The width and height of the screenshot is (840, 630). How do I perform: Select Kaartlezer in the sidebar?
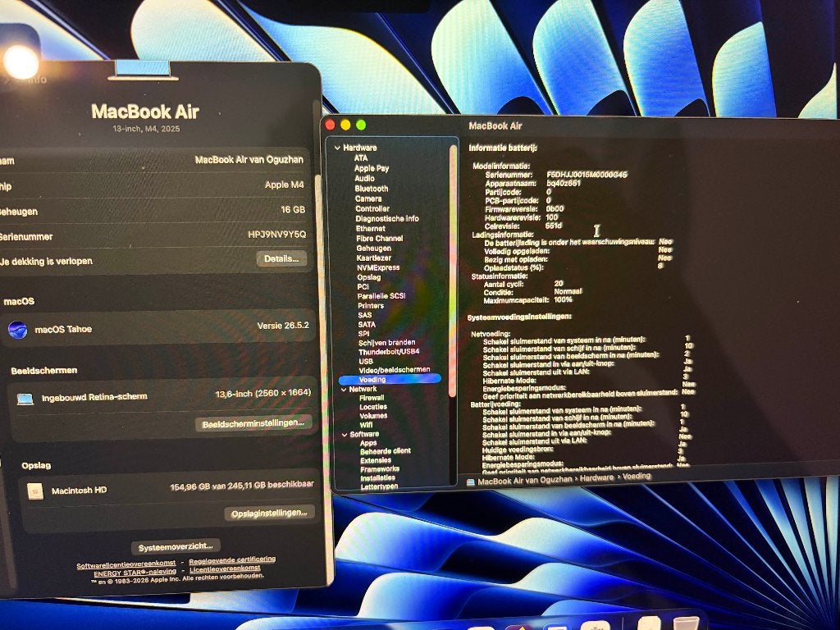click(x=374, y=258)
